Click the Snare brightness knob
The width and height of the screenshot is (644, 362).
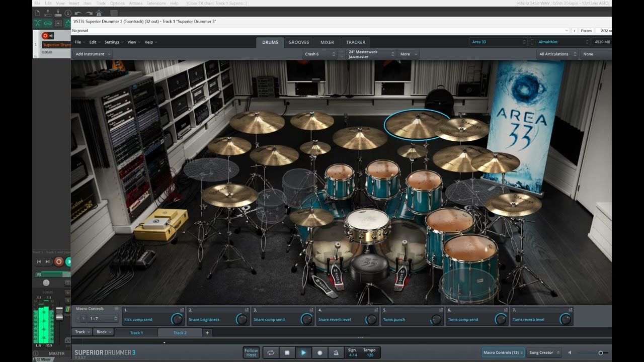242,319
